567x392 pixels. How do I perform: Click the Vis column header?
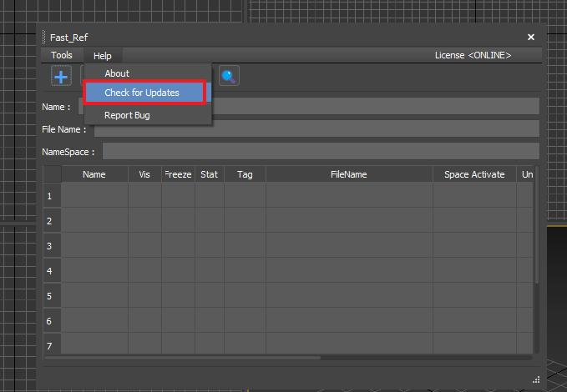[x=144, y=174]
